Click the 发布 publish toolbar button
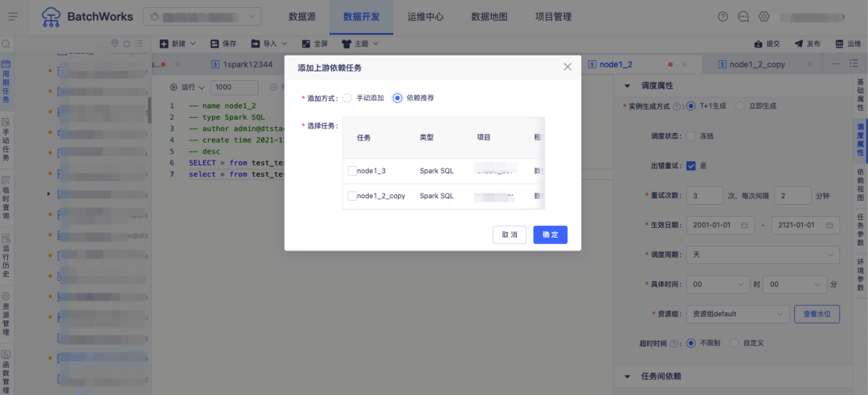The image size is (868, 395). (808, 43)
